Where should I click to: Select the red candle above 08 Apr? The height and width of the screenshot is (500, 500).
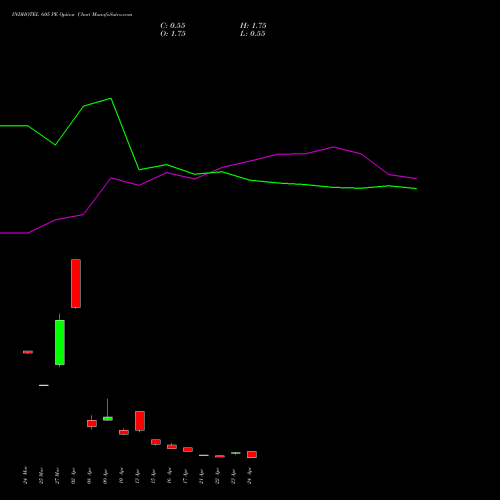92,423
